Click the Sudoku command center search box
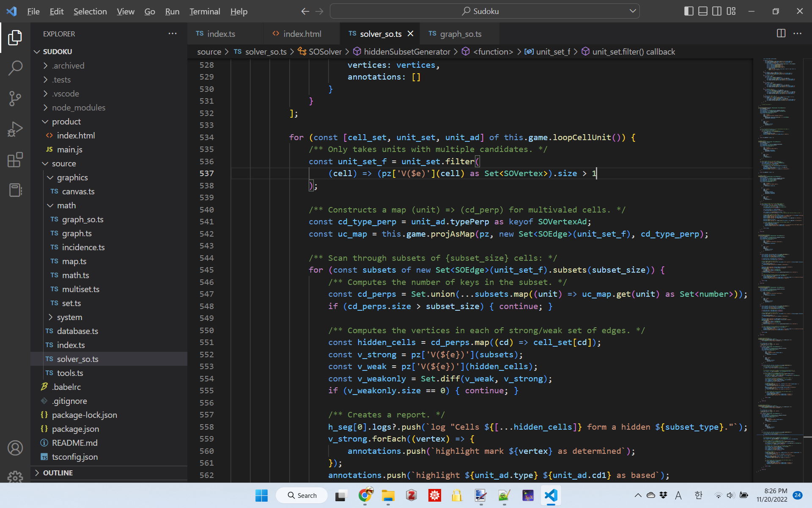The height and width of the screenshot is (508, 812). pyautogui.click(x=485, y=11)
